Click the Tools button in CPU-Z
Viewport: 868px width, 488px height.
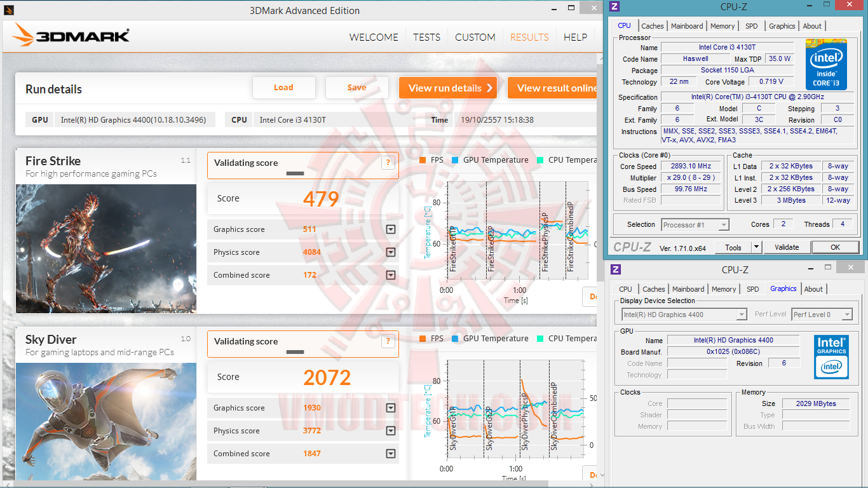[733, 247]
